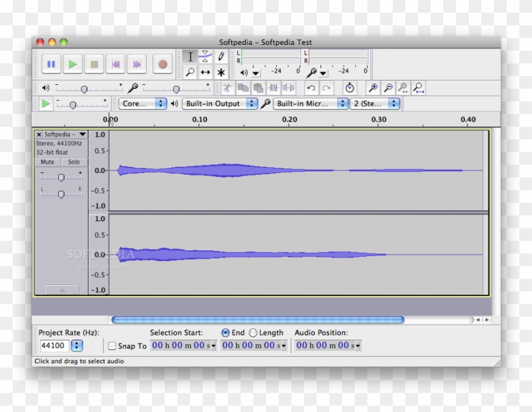Click the Undo arrow icon
Image resolution: width=532 pixels, height=412 pixels.
point(310,87)
